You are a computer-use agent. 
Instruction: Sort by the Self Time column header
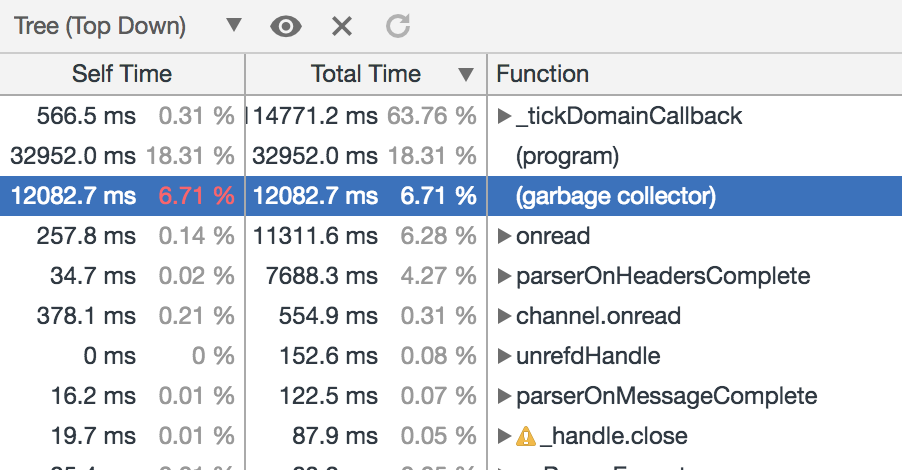[x=122, y=74]
